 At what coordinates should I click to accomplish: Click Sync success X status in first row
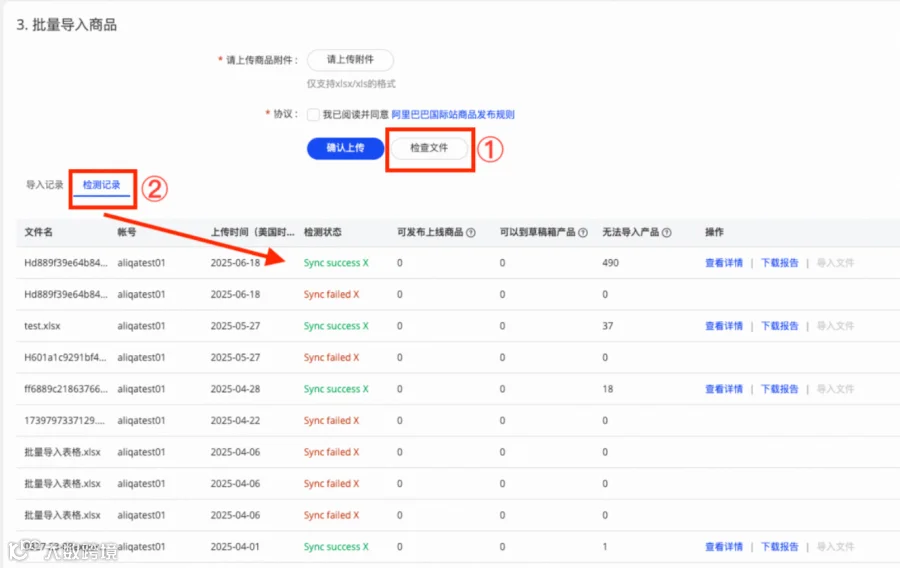pos(336,263)
